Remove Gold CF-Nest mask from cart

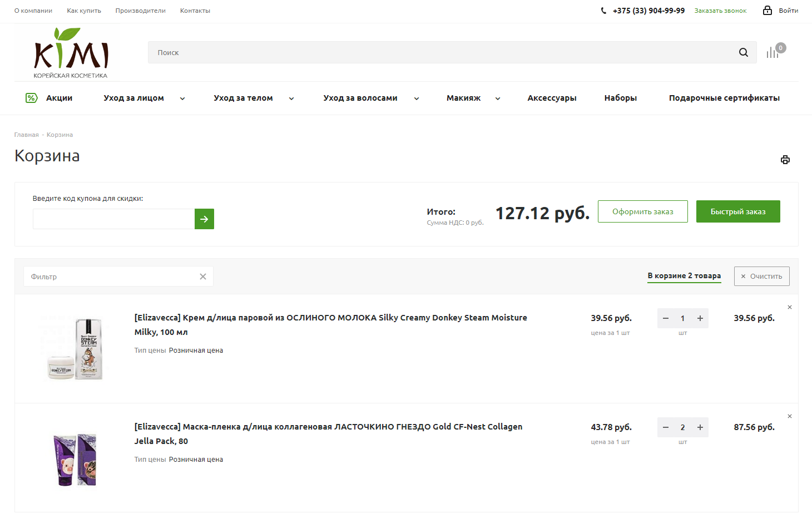[790, 416]
